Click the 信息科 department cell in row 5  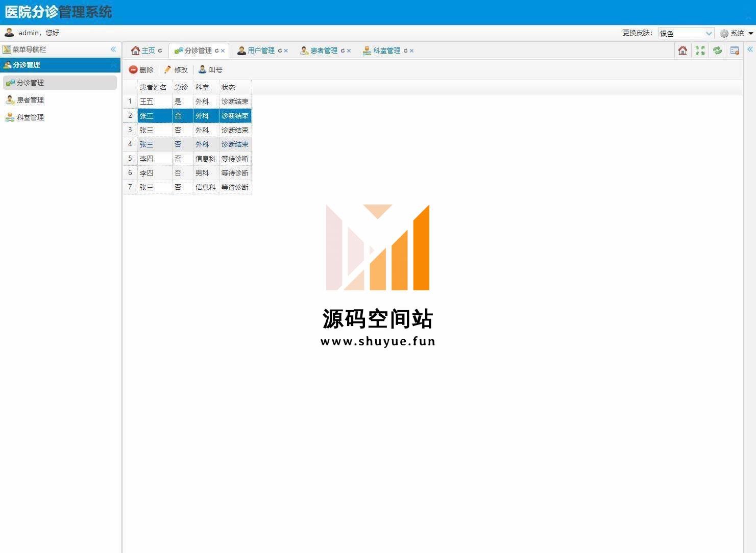tap(206, 159)
